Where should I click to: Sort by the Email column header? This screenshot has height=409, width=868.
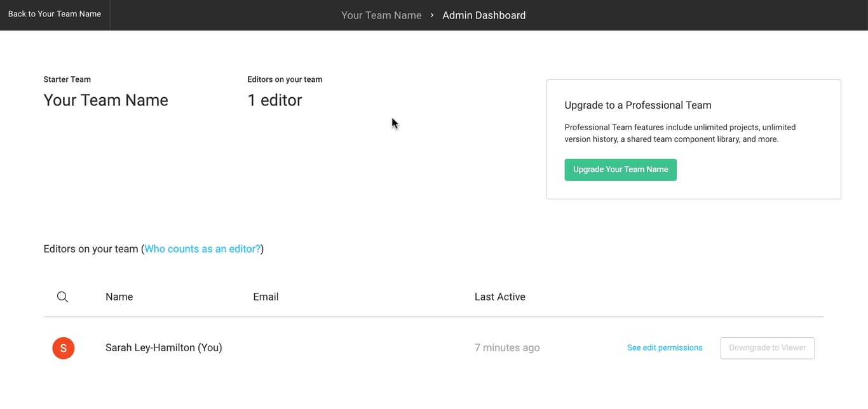pos(266,297)
